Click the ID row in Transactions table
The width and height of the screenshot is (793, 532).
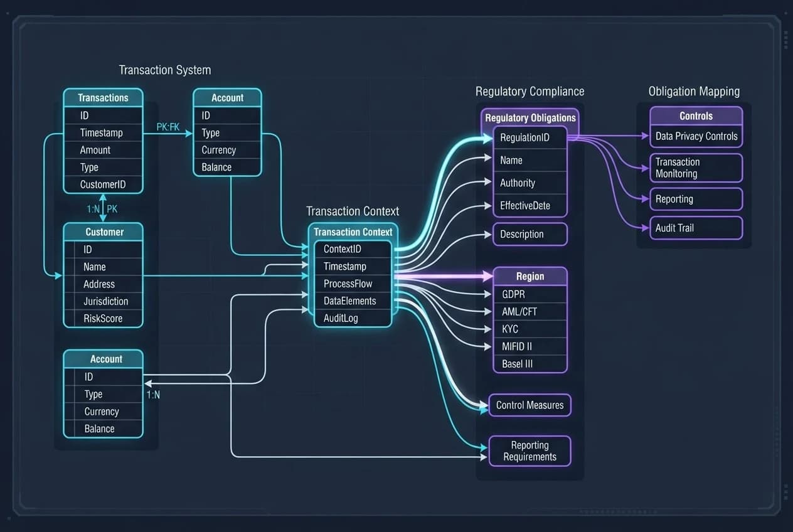tap(103, 115)
